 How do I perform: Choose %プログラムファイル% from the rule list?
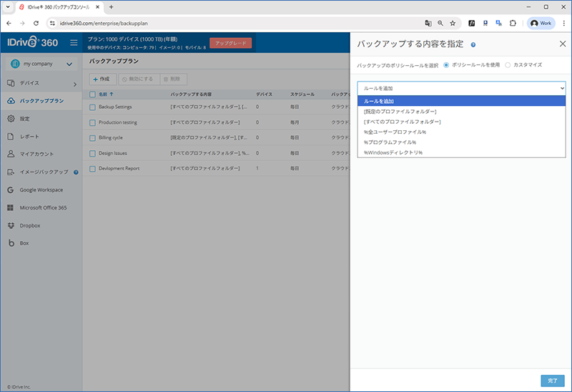390,142
